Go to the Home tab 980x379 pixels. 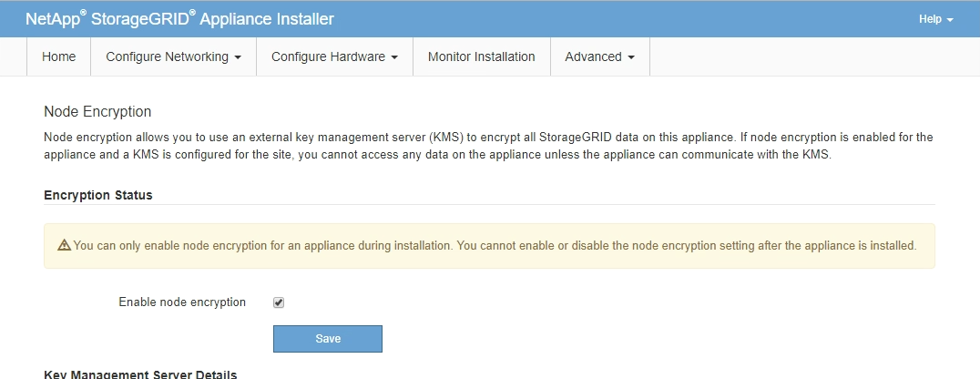[59, 56]
